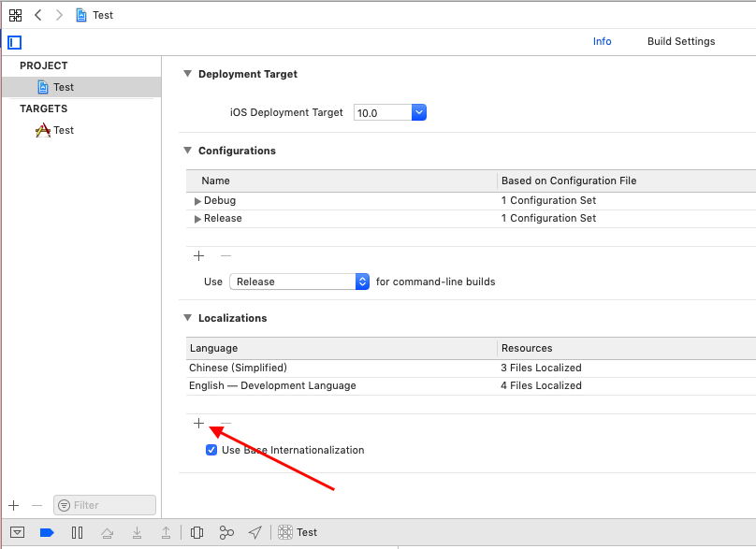
Task: Remove target with sidebar minus button
Action: [x=37, y=505]
